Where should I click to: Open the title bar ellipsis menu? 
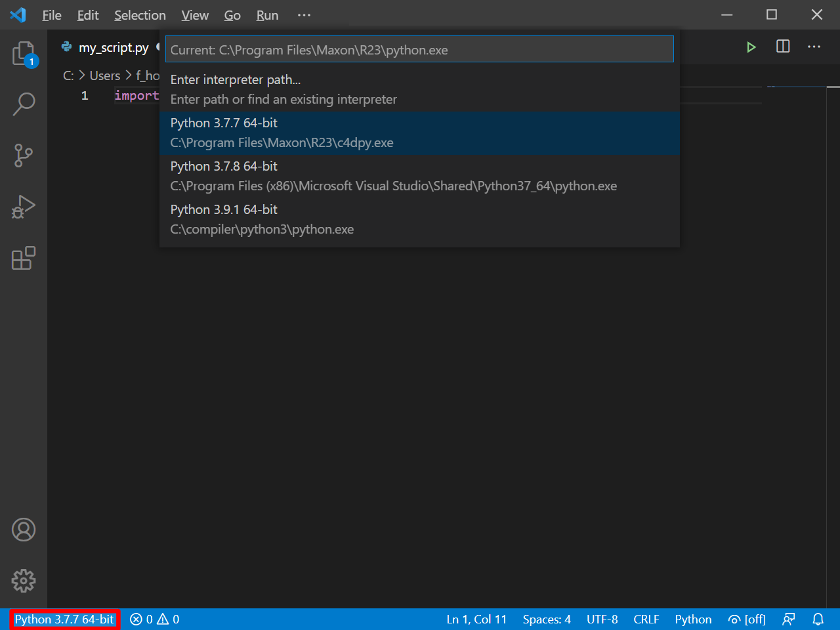pyautogui.click(x=303, y=14)
